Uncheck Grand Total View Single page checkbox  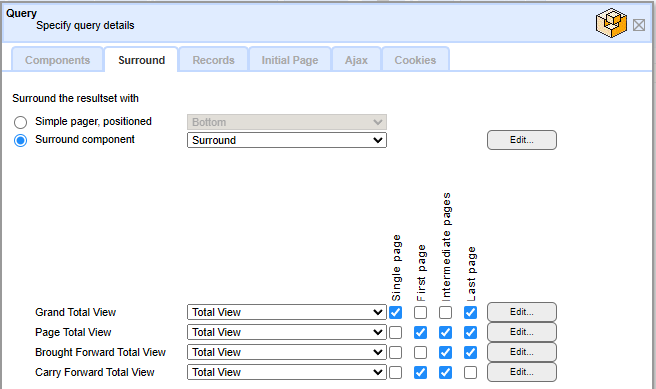tap(395, 312)
